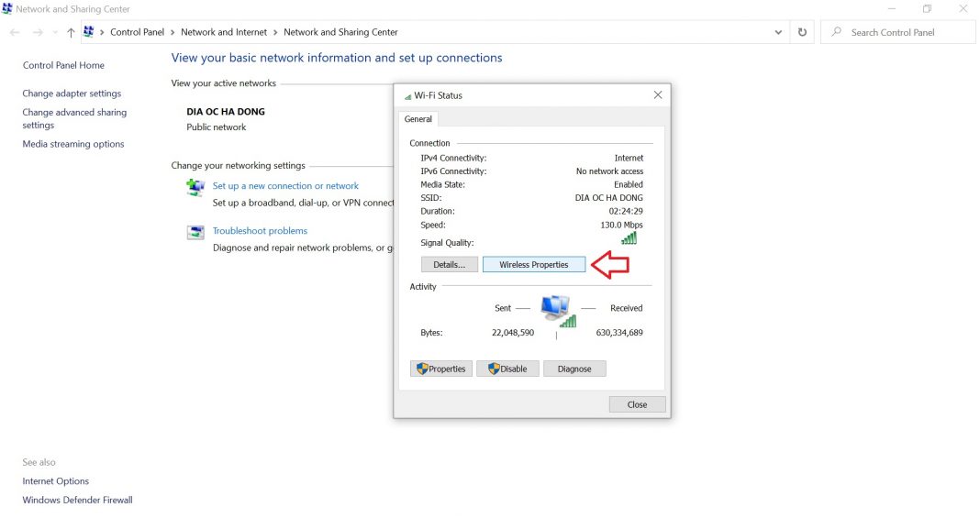Expand chevron after Control Panel breadcrumb
This screenshot has width=980, height=518.
(173, 32)
